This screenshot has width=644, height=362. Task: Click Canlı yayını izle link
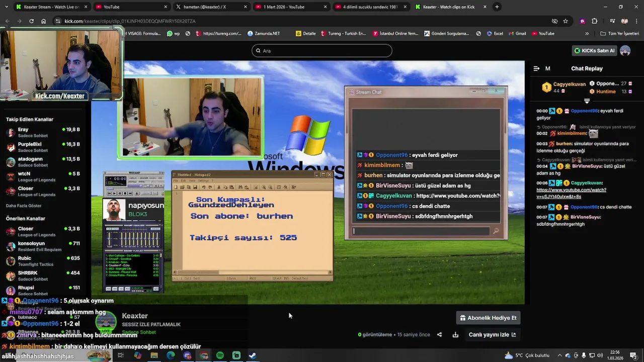[x=492, y=335]
